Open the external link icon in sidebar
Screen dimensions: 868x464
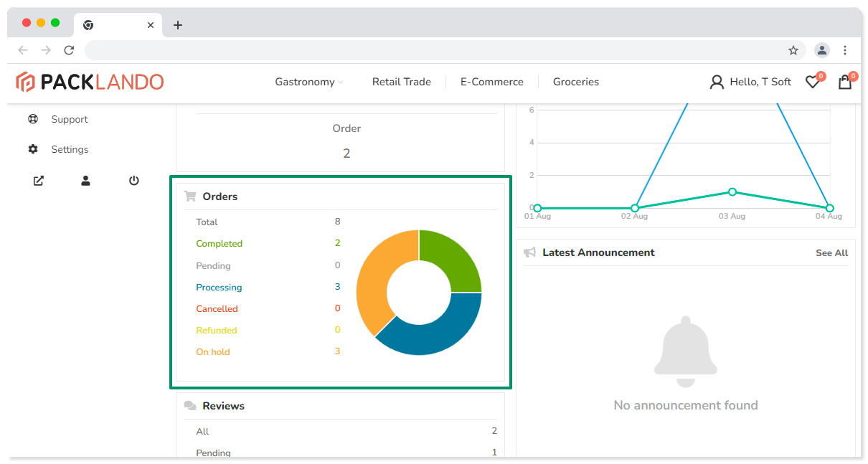pos(39,181)
